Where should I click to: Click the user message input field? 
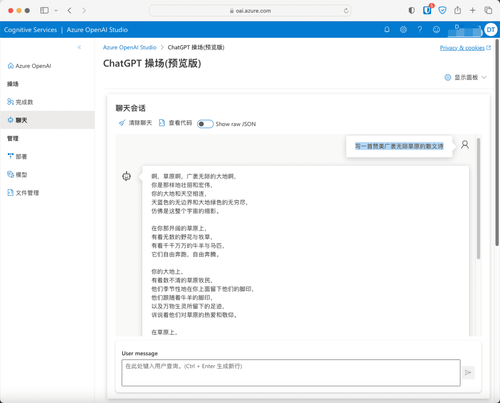pyautogui.click(x=291, y=373)
